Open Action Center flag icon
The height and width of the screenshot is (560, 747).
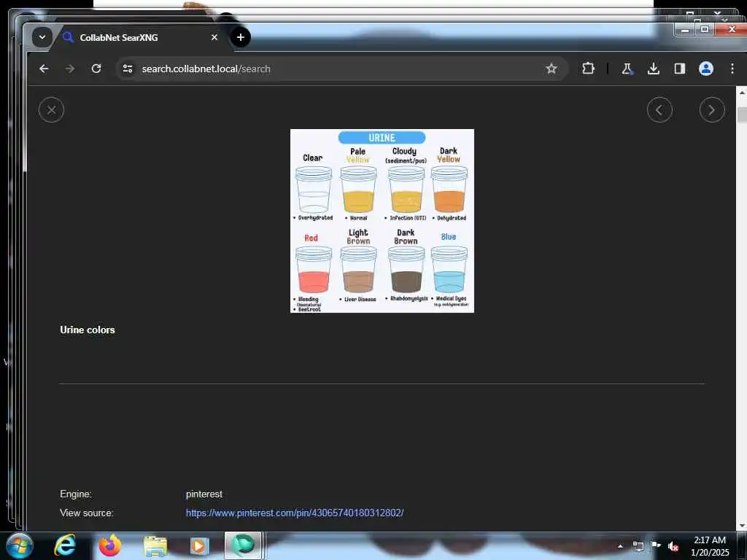click(656, 545)
